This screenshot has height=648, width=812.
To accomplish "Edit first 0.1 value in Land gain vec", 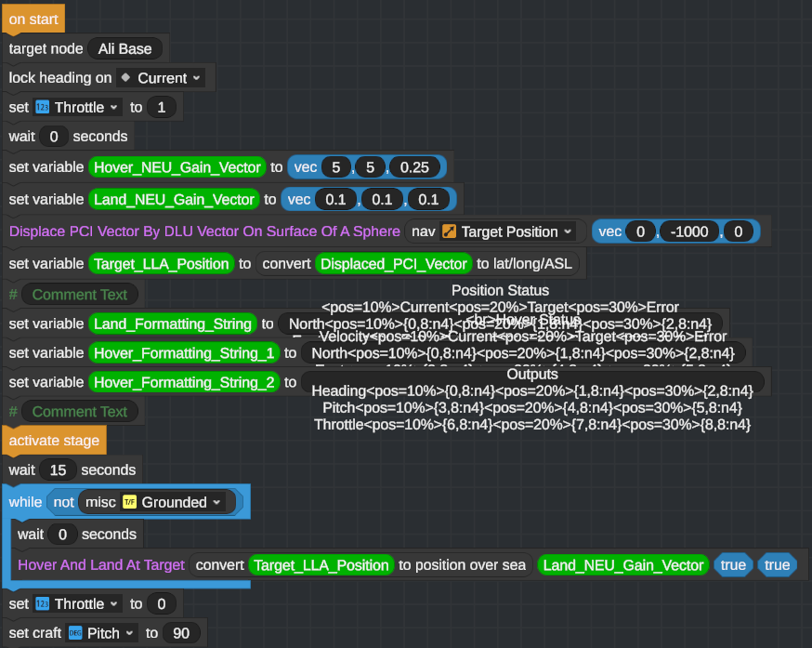I will [x=335, y=200].
